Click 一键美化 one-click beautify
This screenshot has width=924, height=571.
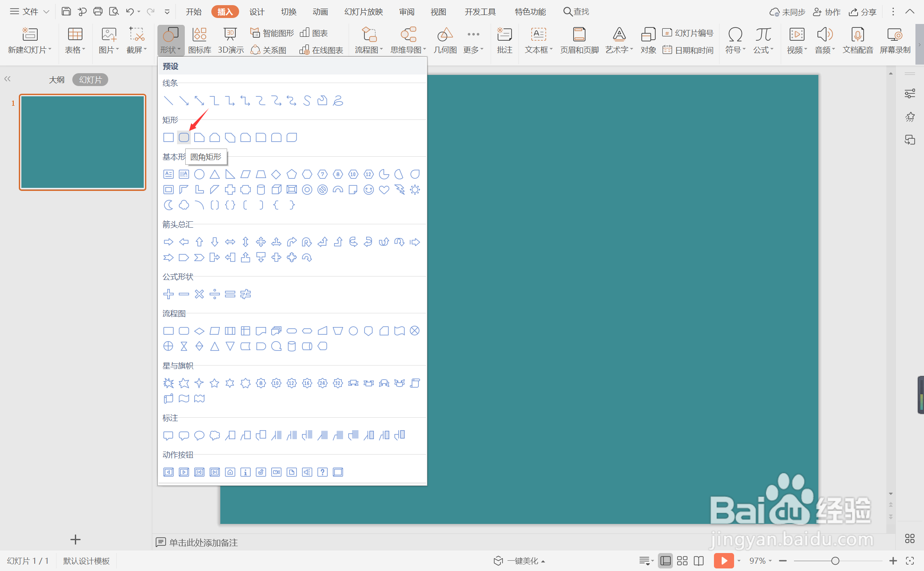[x=519, y=561]
